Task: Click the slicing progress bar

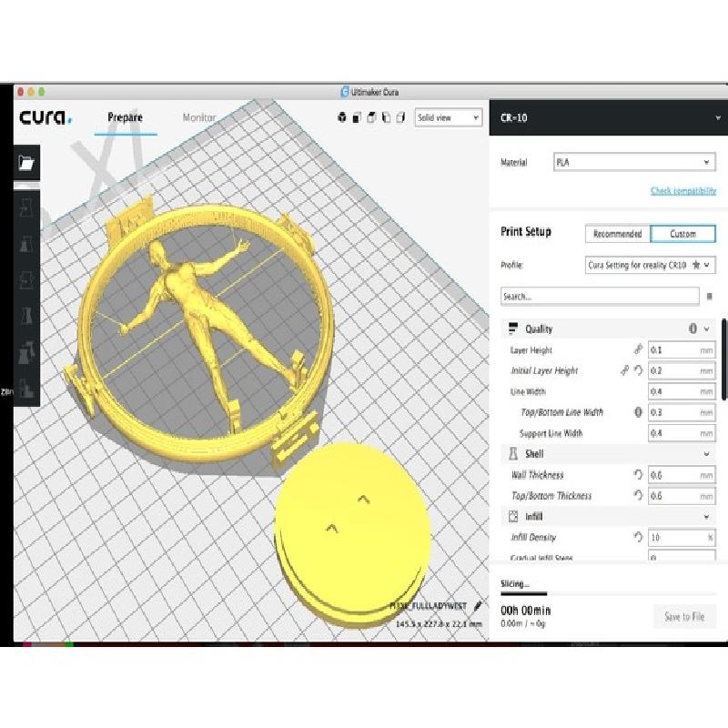Action: click(608, 593)
